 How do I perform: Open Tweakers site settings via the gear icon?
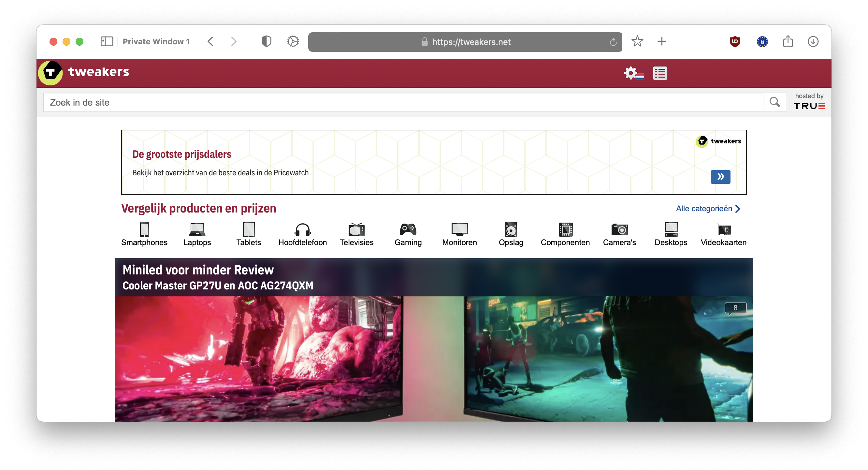pyautogui.click(x=630, y=73)
